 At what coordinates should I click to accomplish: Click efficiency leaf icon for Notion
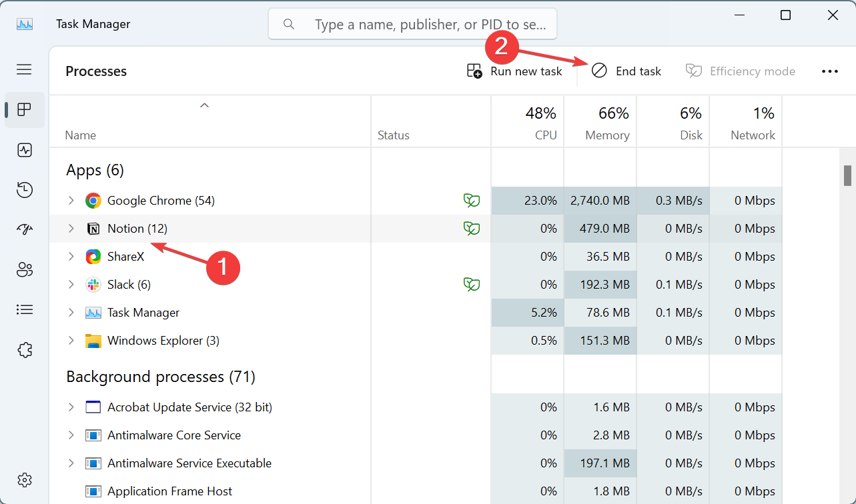(472, 229)
